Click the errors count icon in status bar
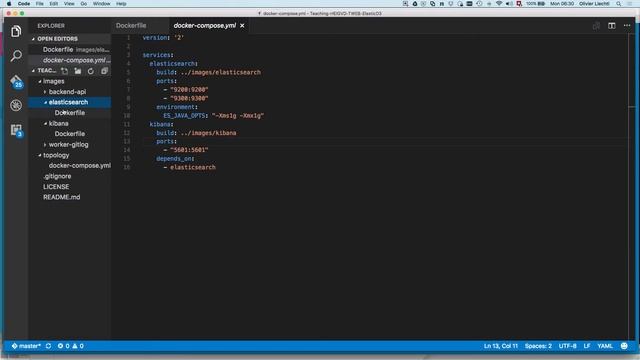The image size is (640, 360). tap(60, 346)
